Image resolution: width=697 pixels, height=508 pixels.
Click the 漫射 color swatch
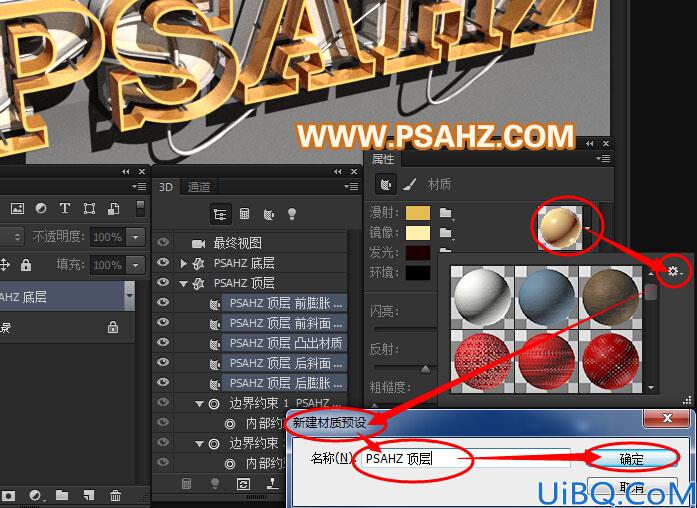(x=418, y=213)
